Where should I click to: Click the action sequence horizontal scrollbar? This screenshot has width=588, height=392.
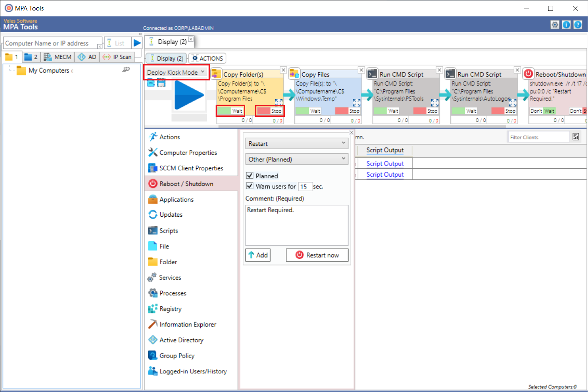(x=362, y=126)
